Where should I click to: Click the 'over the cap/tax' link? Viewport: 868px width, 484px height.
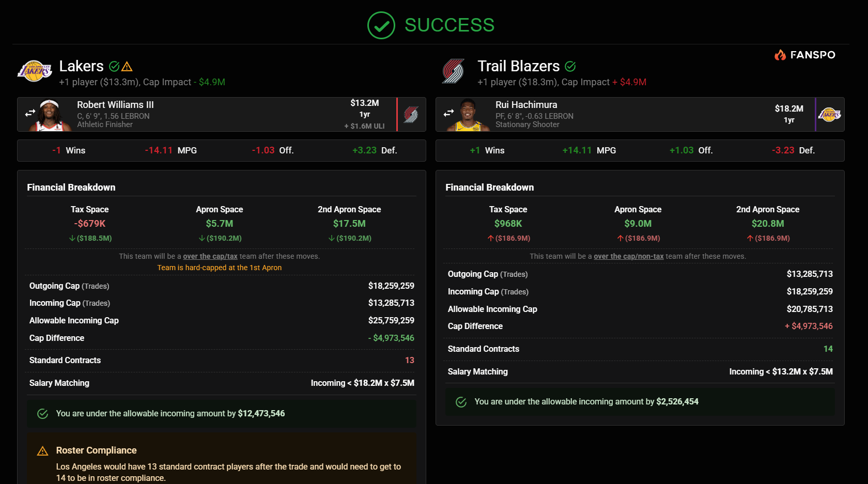[210, 256]
